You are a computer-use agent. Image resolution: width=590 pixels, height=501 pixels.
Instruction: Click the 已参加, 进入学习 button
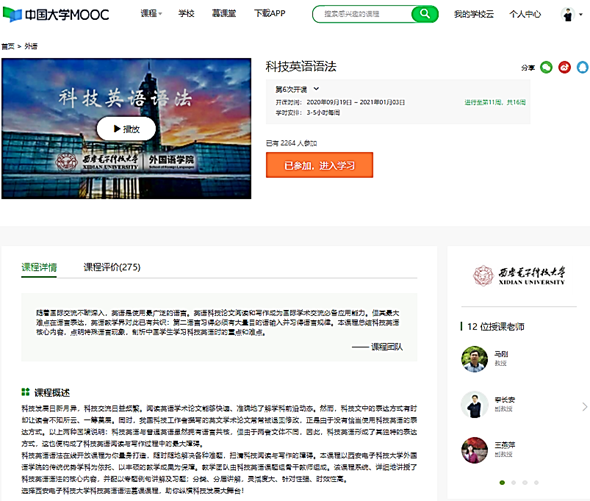[x=319, y=165]
